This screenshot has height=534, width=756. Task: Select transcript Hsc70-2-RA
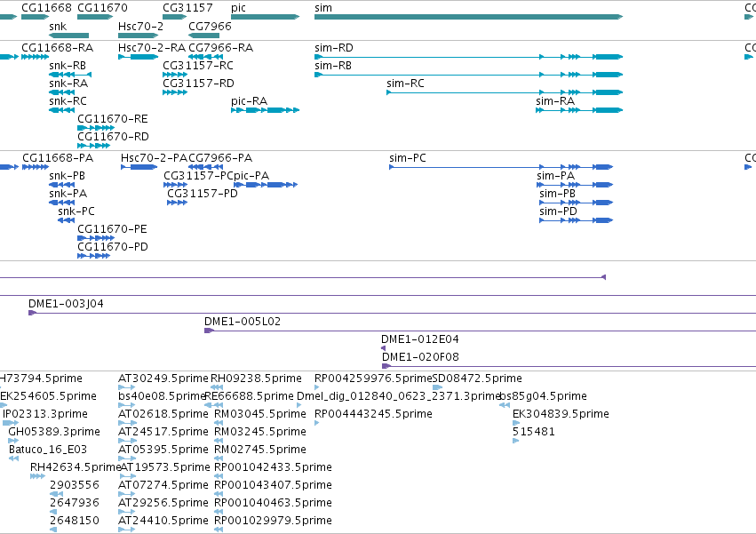click(139, 57)
